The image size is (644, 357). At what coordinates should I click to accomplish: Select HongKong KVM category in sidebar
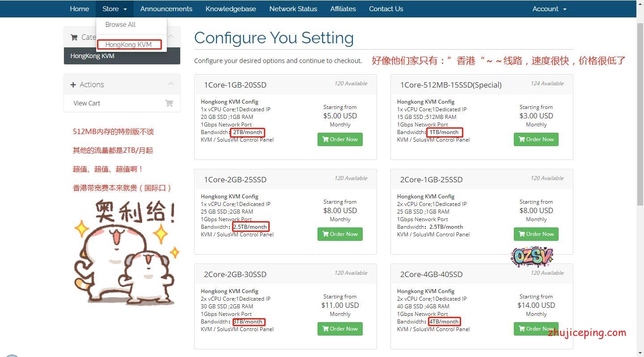[92, 56]
